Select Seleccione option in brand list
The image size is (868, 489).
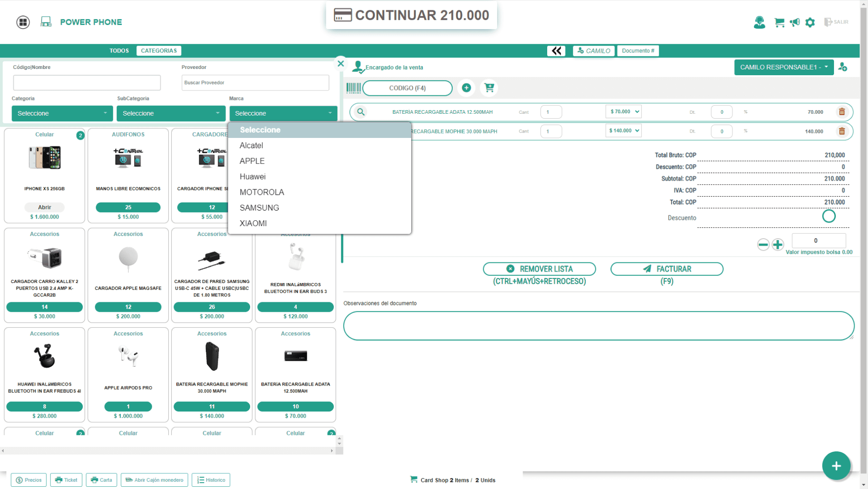pyautogui.click(x=319, y=130)
